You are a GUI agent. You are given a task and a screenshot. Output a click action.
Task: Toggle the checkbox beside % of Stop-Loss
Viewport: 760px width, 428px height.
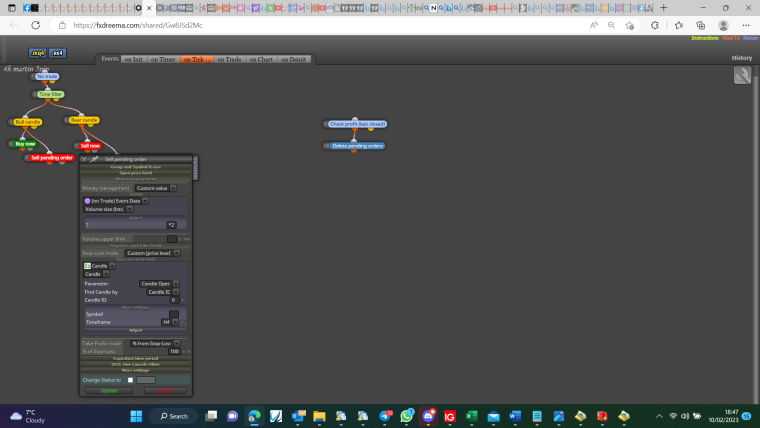(184, 351)
